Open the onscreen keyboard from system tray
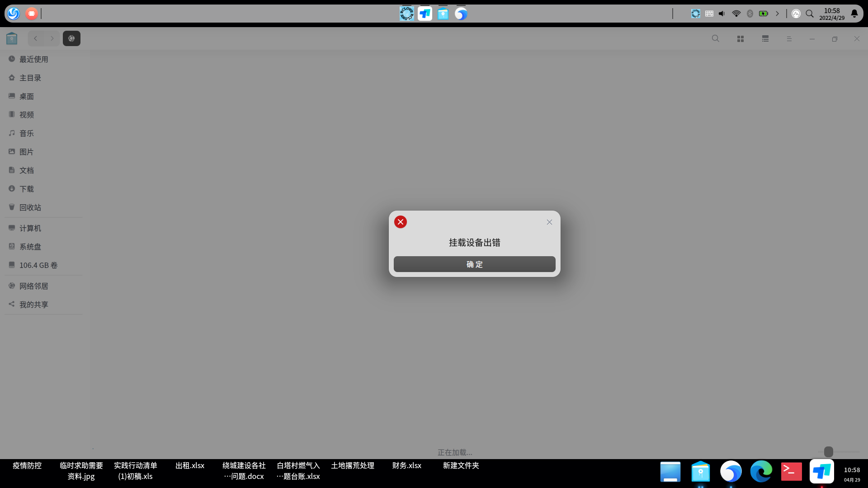This screenshot has height=488, width=868. point(708,13)
